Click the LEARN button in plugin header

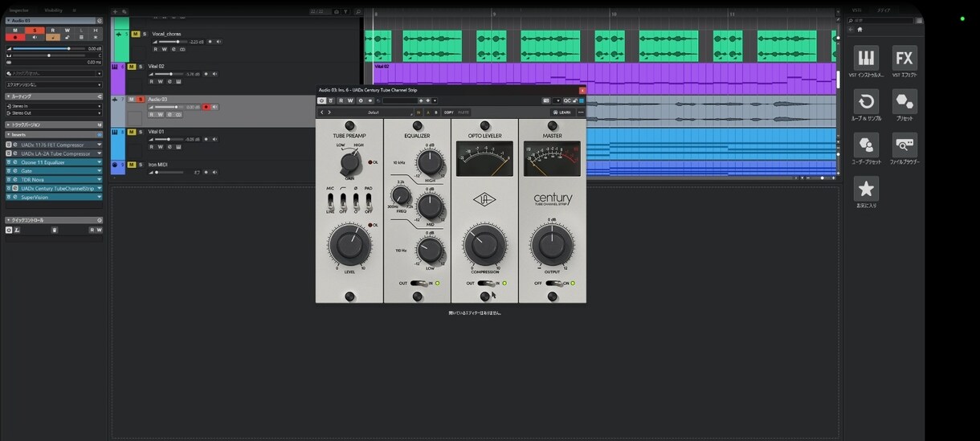click(x=561, y=112)
